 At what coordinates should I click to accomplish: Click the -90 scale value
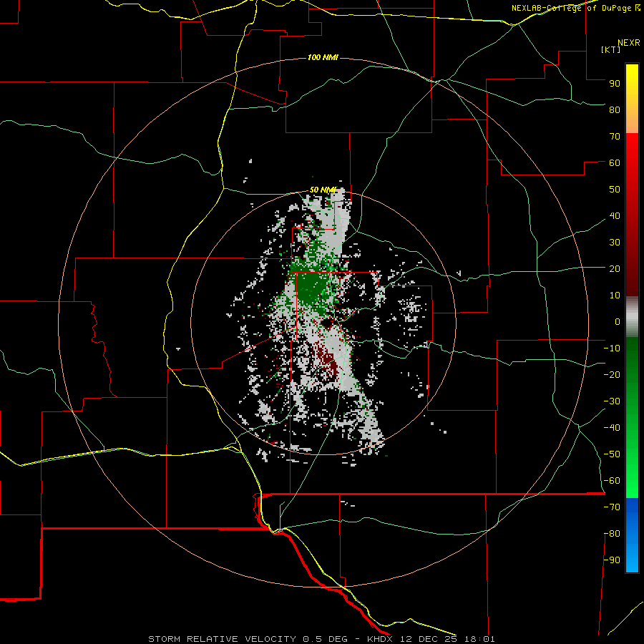pos(612,560)
